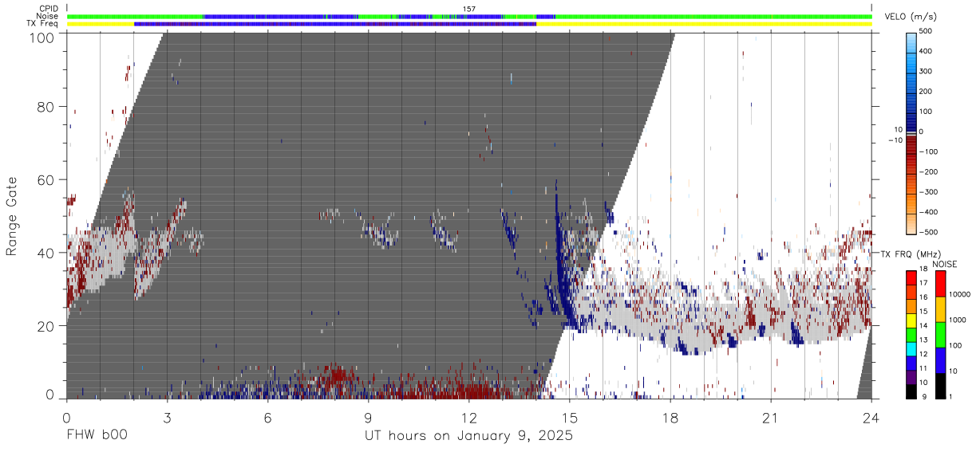Click the FHW b00 radar beam label

point(96,436)
